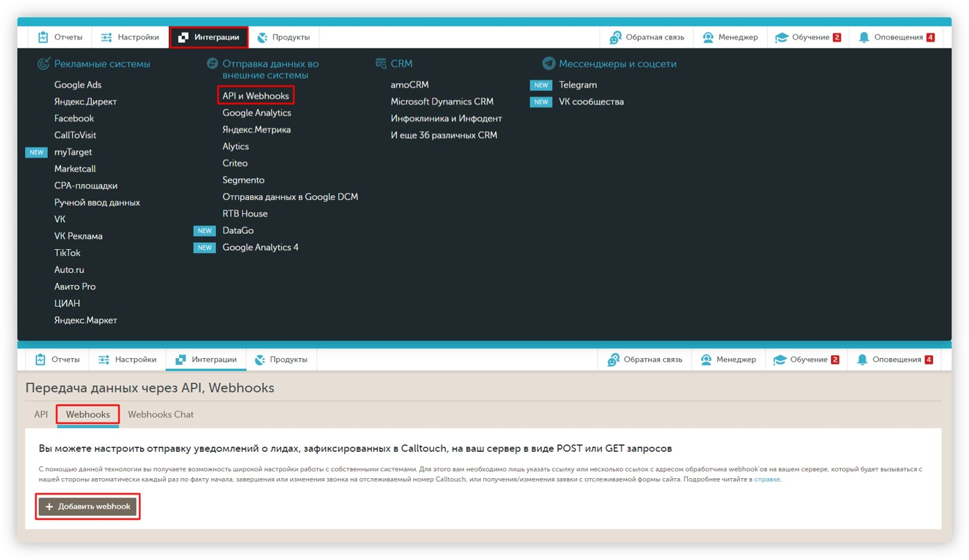
Task: Click the Обратная связь icon in lower bar
Action: 614,359
